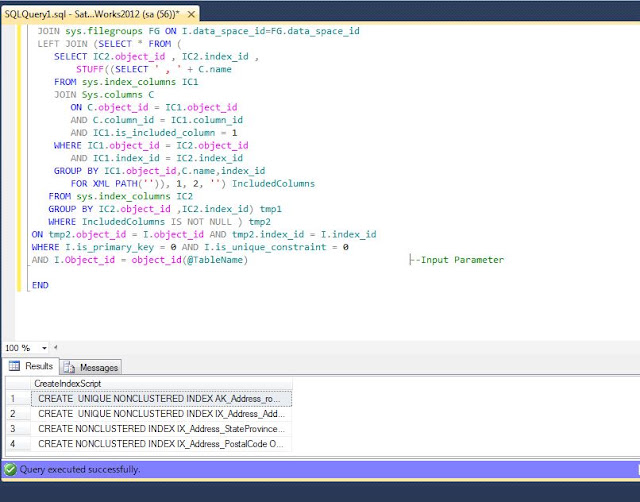Click the Messages tab icon
640x502 pixels.
click(69, 367)
